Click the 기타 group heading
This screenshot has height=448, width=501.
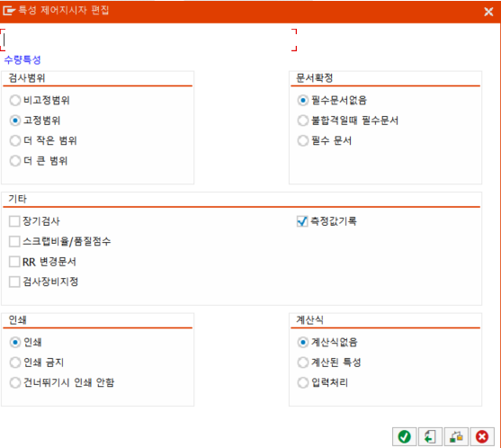coord(18,199)
